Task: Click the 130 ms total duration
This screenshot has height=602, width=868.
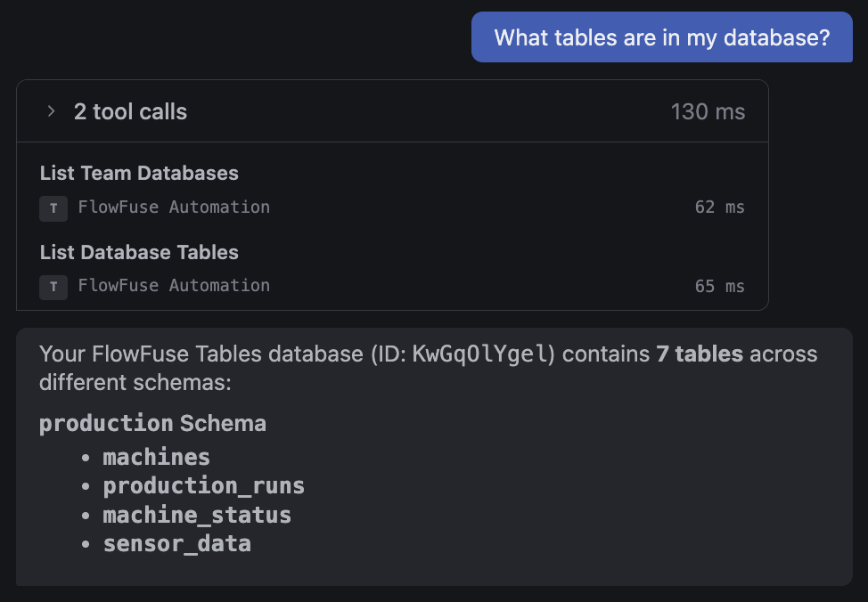Action: tap(708, 112)
